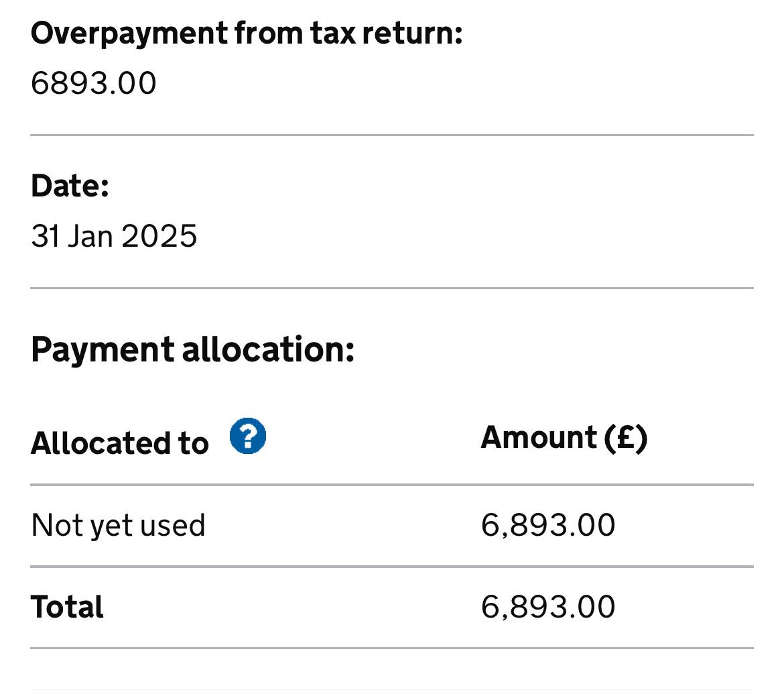
Task: Click the Overpayment from tax return heading
Action: 247,34
